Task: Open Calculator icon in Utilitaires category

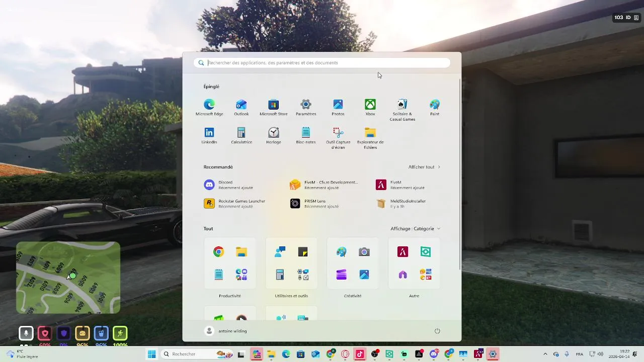Action: pos(280,275)
